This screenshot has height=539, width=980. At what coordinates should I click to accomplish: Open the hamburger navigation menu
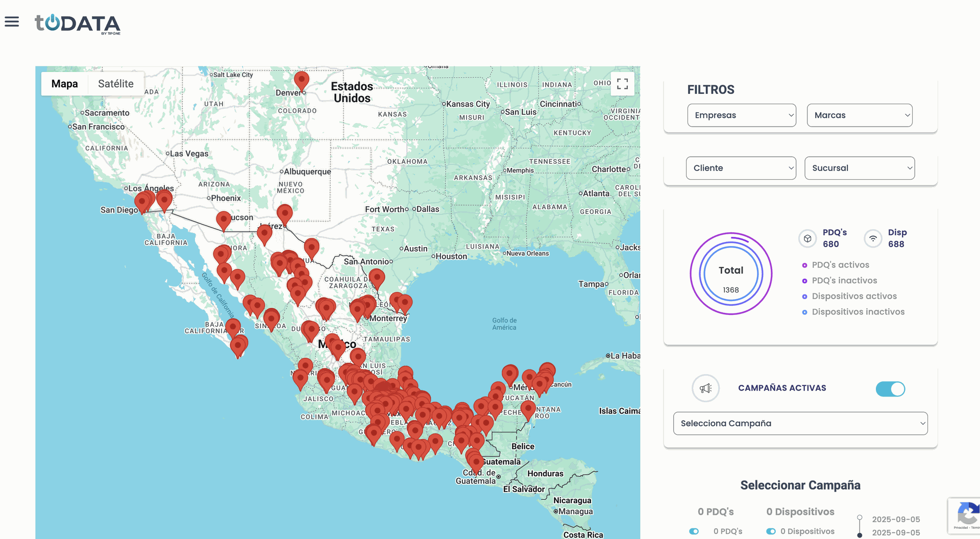click(12, 21)
